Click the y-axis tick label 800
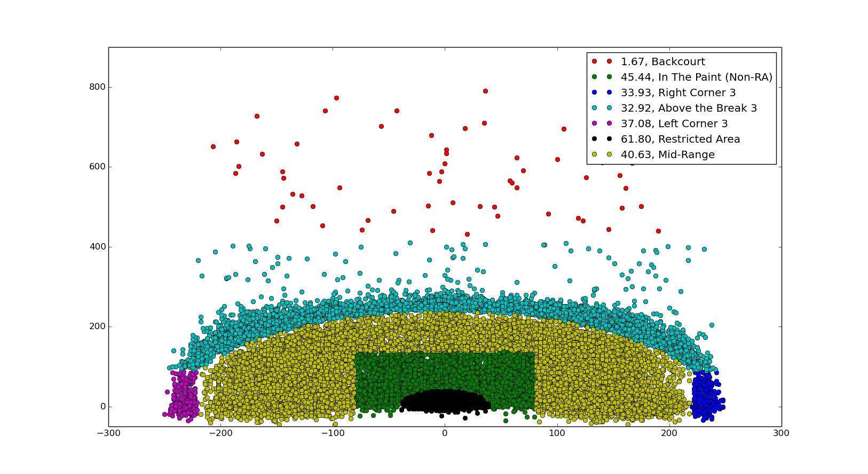This screenshot has height=474, width=868. coord(97,87)
